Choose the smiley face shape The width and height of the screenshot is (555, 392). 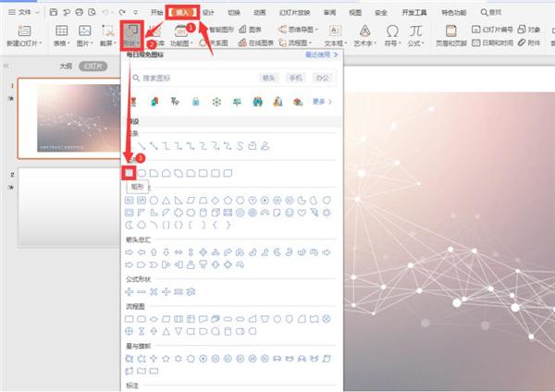(x=290, y=213)
